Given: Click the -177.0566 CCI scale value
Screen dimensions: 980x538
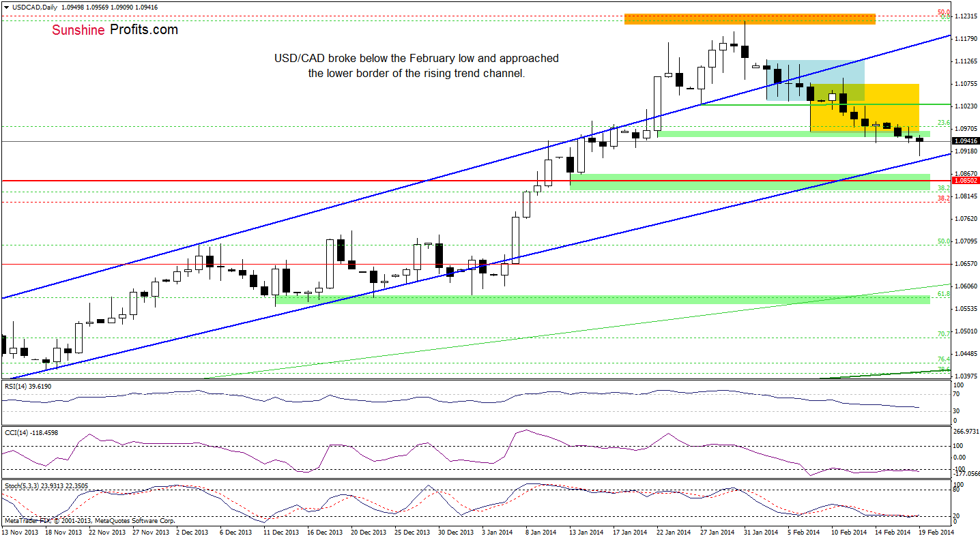Looking at the screenshot, I should [966, 473].
